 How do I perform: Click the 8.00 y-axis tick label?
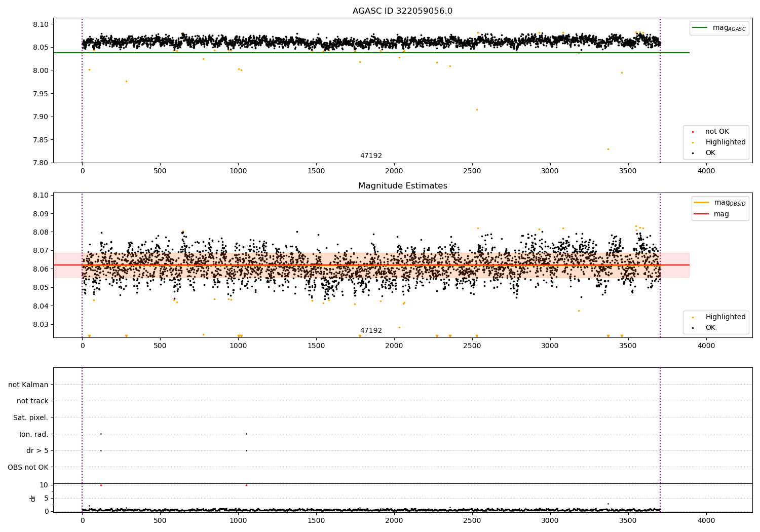(x=40, y=70)
